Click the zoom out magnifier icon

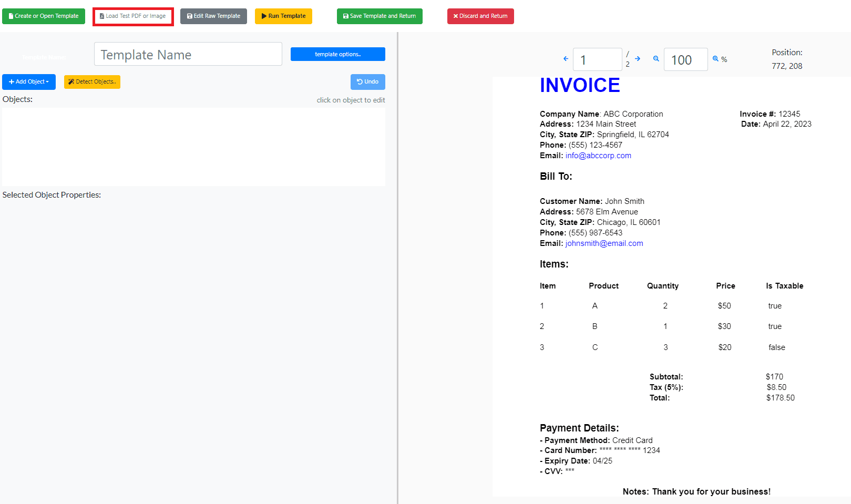pos(656,59)
